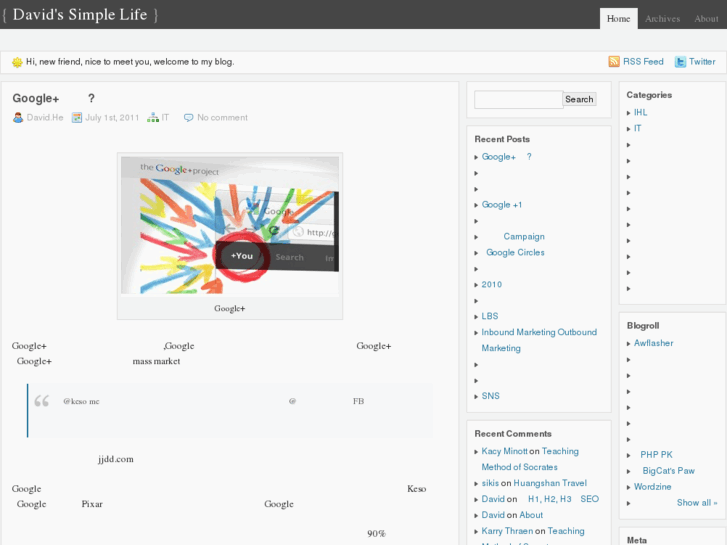The image size is (727, 545).
Task: Open the Archives tab
Action: coord(663,19)
